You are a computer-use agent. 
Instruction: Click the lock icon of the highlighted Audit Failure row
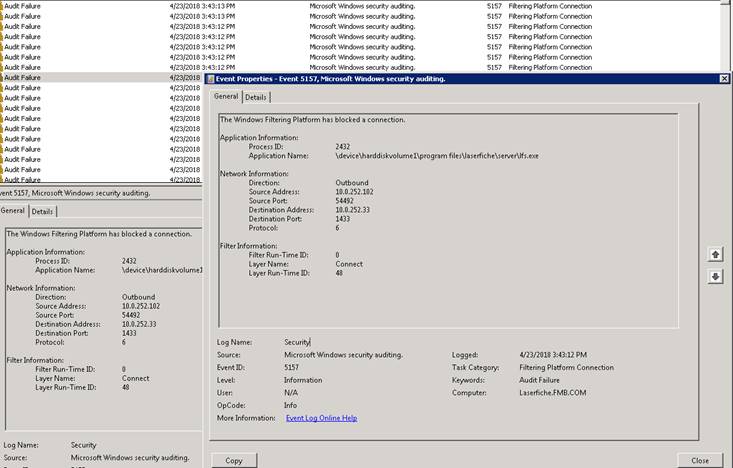pyautogui.click(x=2, y=77)
